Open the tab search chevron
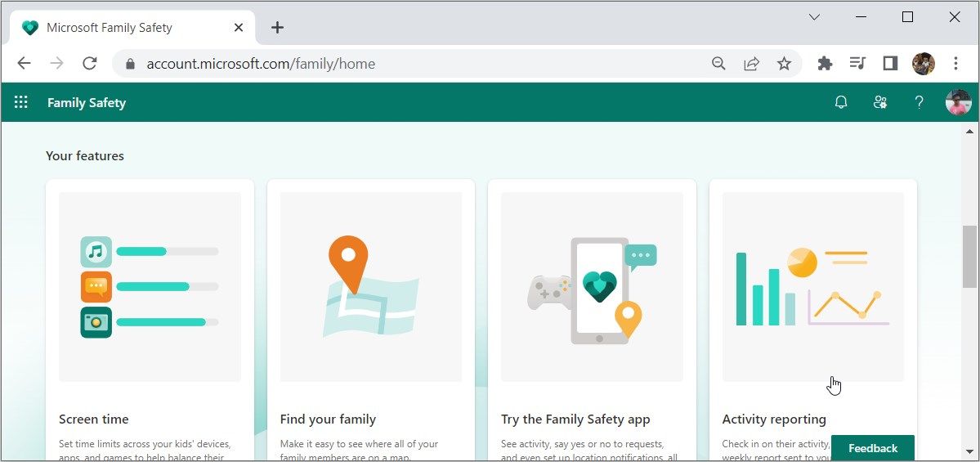The width and height of the screenshot is (980, 462). pos(814,17)
